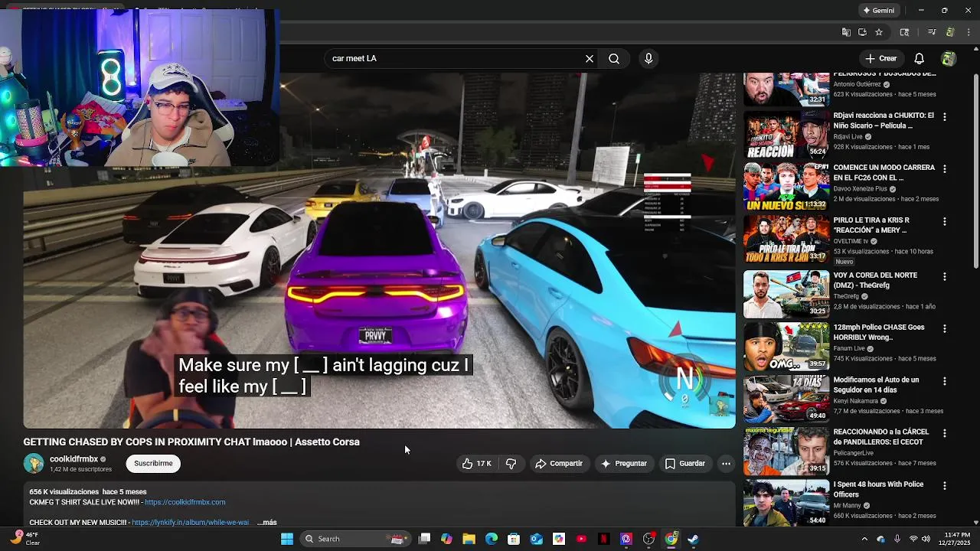Click the translate page icon in address bar
980x551 pixels.
click(x=846, y=32)
